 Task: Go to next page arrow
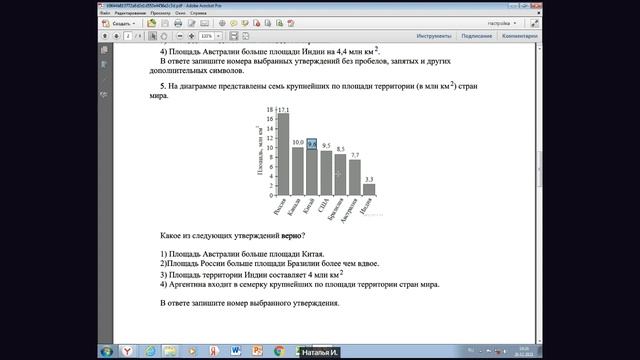[x=116, y=36]
